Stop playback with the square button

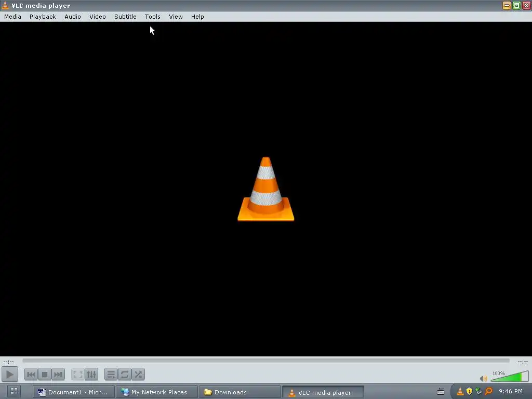point(45,375)
